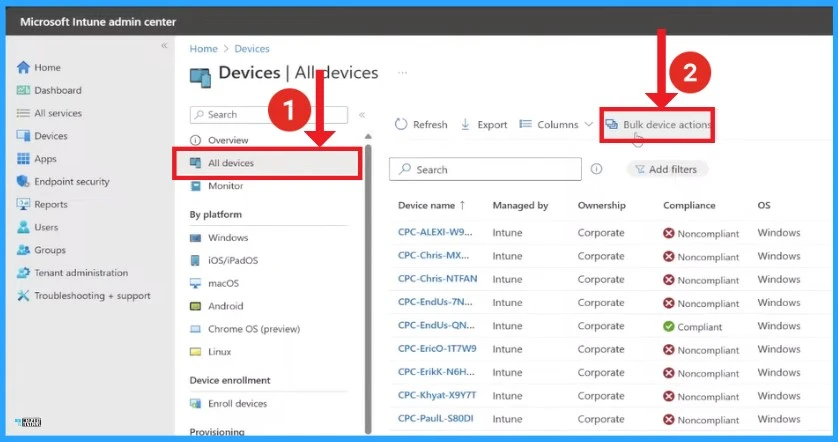Click the Endpoint security shield icon
Image resolution: width=838 pixels, height=442 pixels.
[x=23, y=182]
